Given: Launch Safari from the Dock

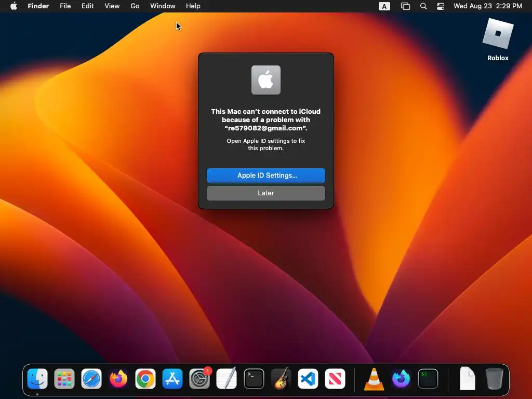Looking at the screenshot, I should (91, 379).
